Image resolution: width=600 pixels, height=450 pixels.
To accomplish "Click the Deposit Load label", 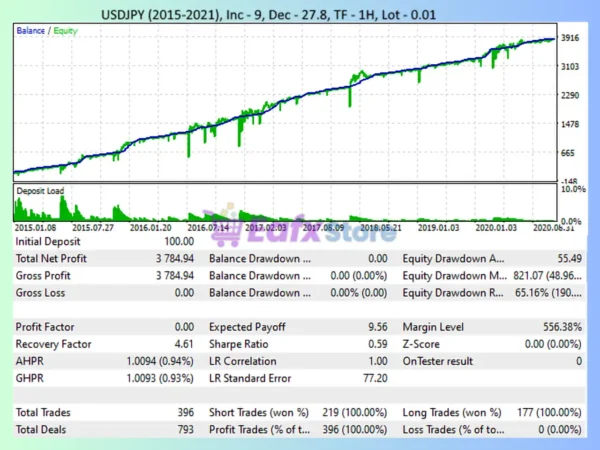I will point(40,191).
